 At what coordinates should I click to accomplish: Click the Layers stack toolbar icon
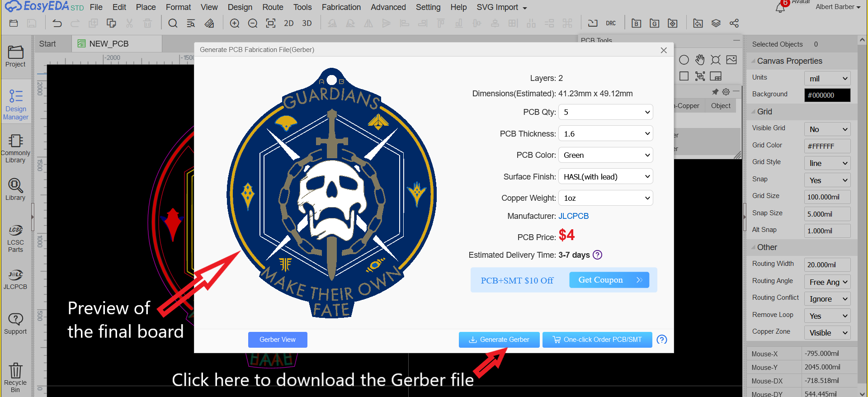pos(716,24)
